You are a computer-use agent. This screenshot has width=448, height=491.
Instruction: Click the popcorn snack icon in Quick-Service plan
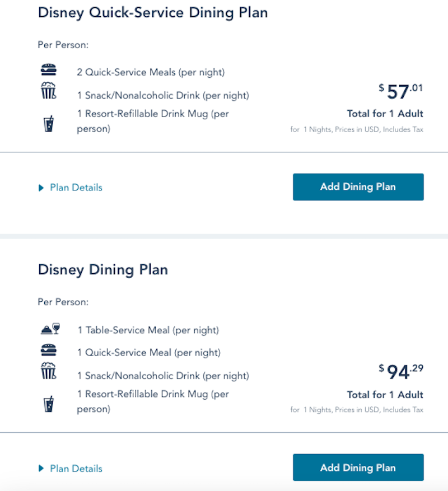click(x=49, y=91)
